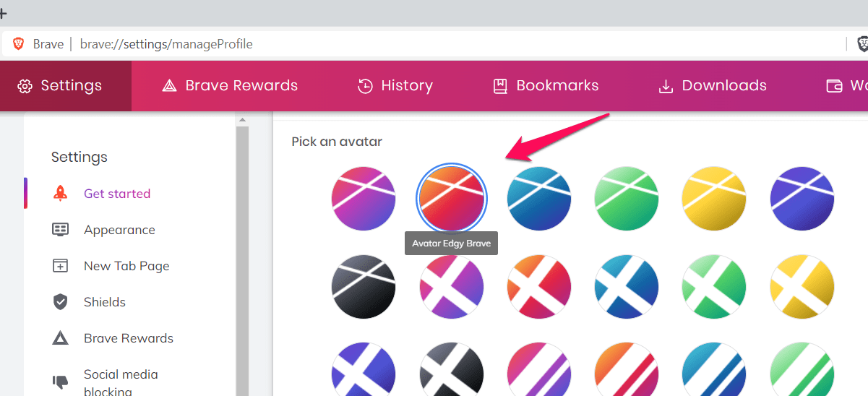Select Get started in settings sidebar
Image resolution: width=868 pixels, height=396 pixels.
click(x=117, y=194)
